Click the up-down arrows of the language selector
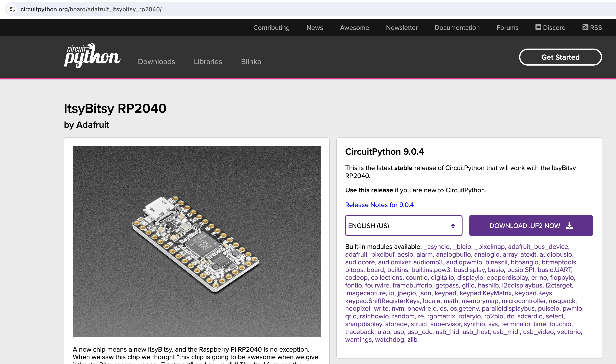Viewport: 616px width, 364px height. [453, 226]
